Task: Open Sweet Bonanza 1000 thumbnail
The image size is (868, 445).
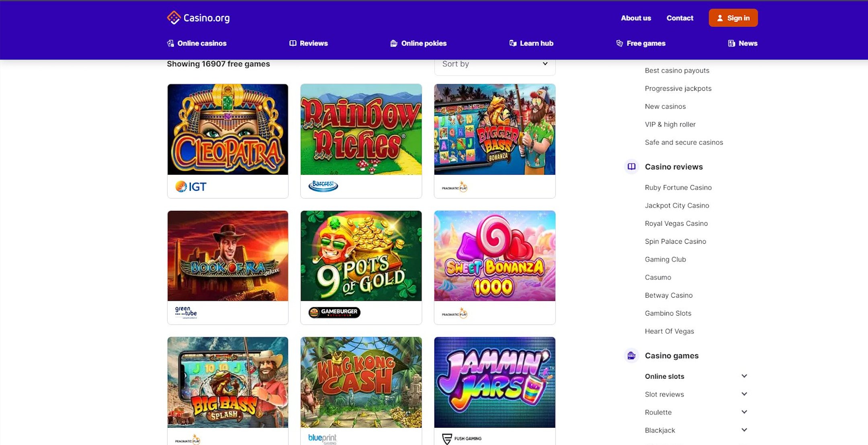Action: coord(495,256)
